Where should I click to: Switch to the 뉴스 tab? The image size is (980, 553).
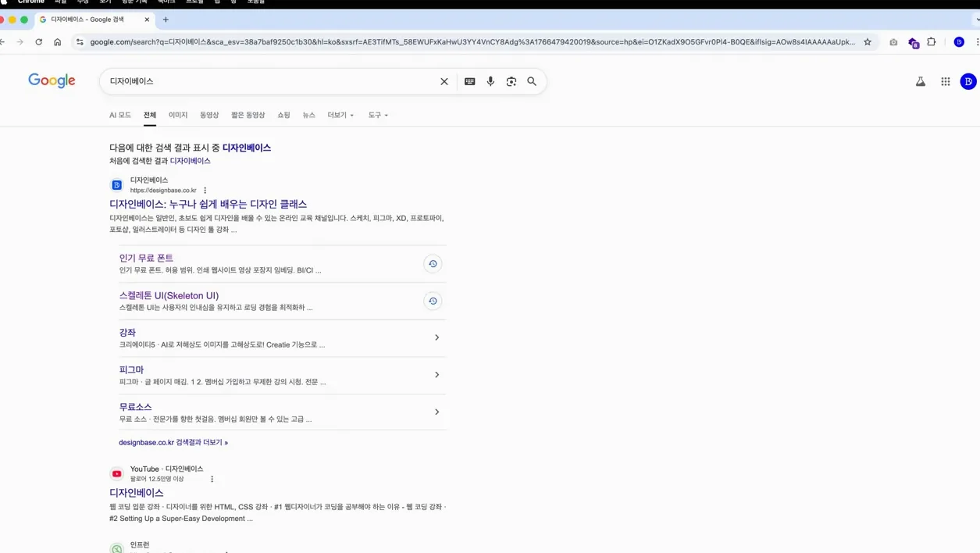[309, 115]
